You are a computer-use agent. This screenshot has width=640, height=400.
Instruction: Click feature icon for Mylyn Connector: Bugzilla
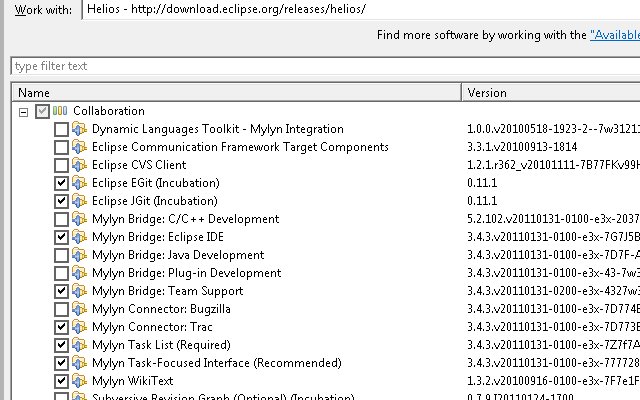(x=80, y=309)
